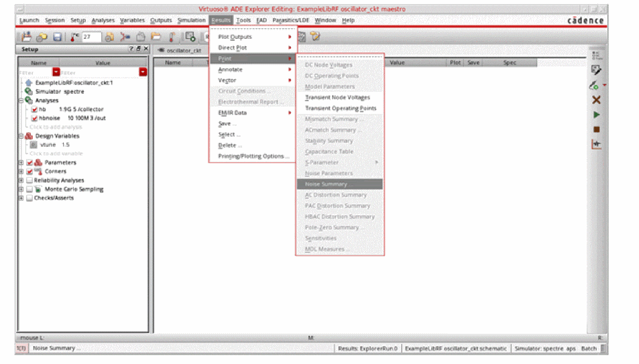
Task: Toggle the Corners checkbox
Action: pyautogui.click(x=30, y=172)
